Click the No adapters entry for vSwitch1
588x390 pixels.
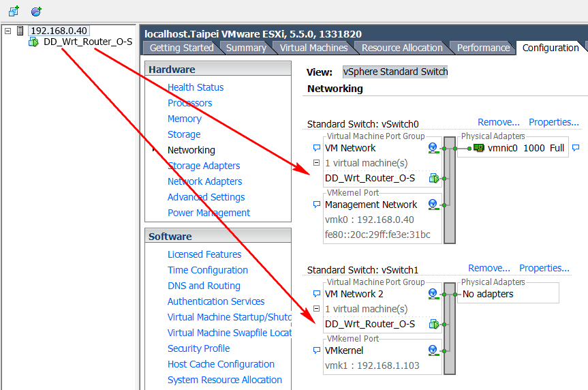pyautogui.click(x=488, y=294)
